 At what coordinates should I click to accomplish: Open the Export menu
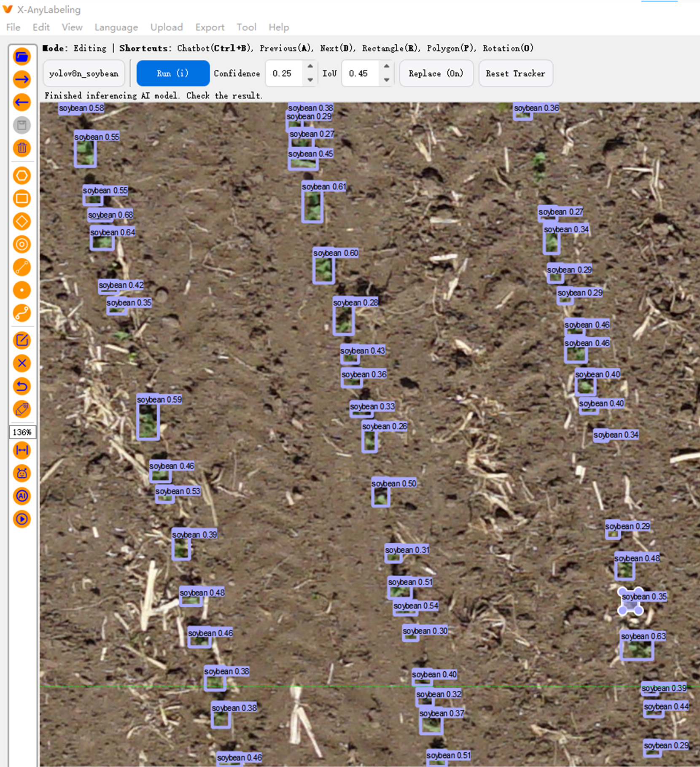pyautogui.click(x=210, y=27)
